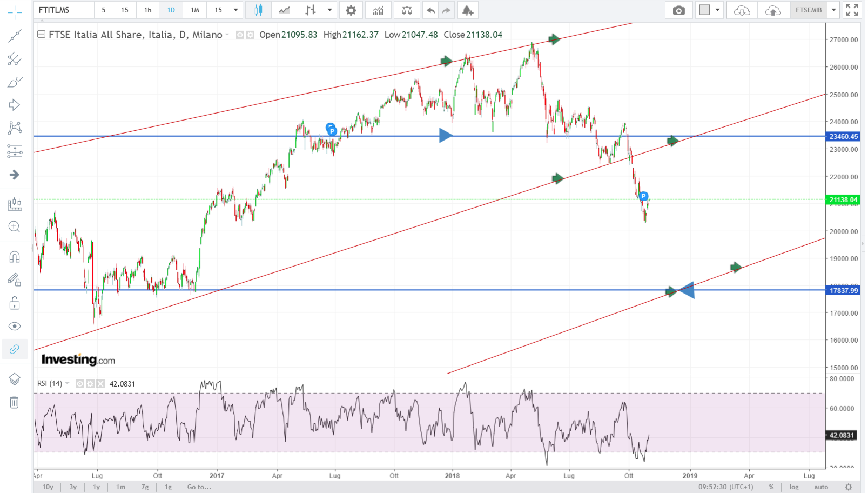The width and height of the screenshot is (868, 493).
Task: Enter fullscreen mode
Action: (852, 10)
